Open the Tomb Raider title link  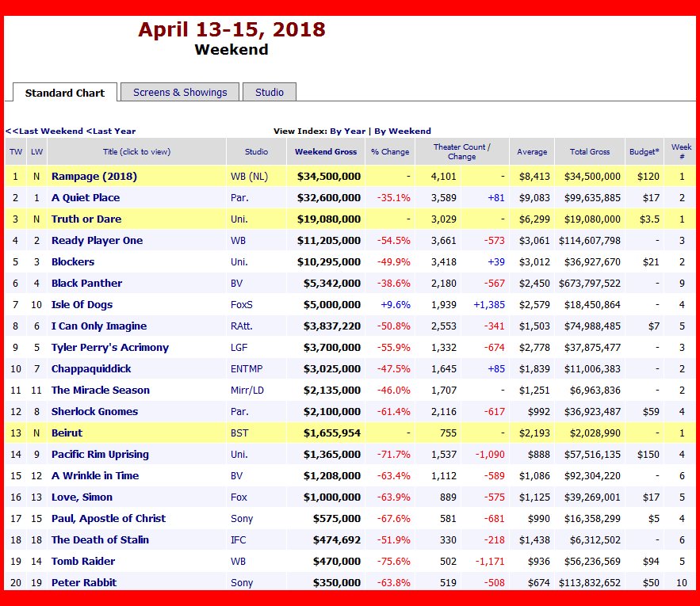(83, 562)
